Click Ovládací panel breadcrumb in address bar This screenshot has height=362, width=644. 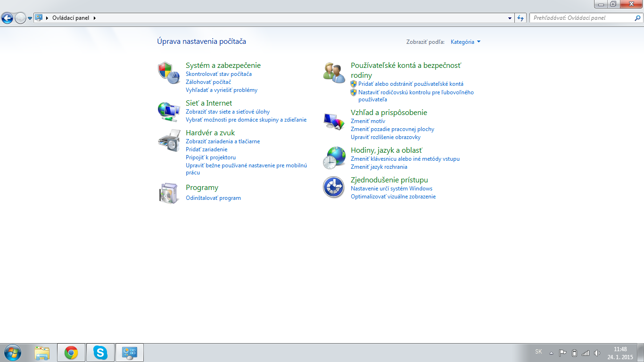coord(71,18)
